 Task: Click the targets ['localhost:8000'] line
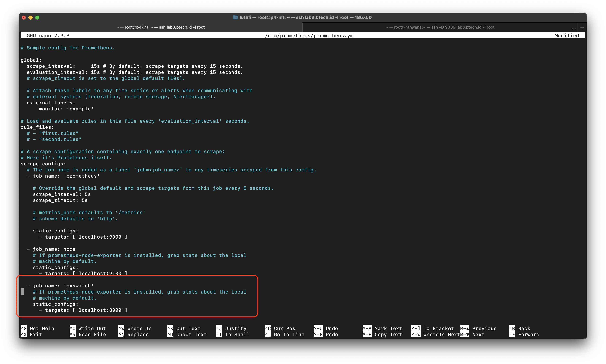[83, 310]
